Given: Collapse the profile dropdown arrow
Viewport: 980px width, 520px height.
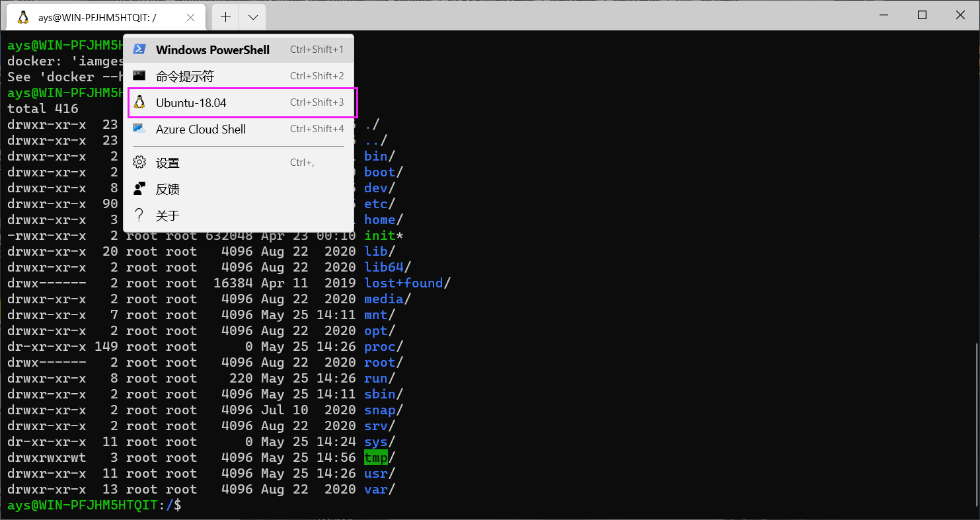Looking at the screenshot, I should [252, 17].
